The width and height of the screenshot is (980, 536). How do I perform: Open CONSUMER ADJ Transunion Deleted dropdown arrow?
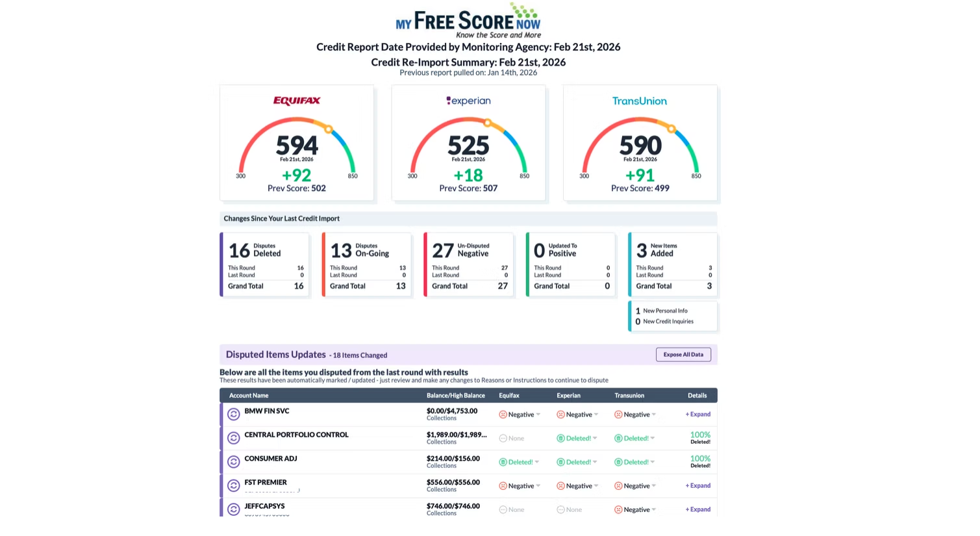coord(653,462)
